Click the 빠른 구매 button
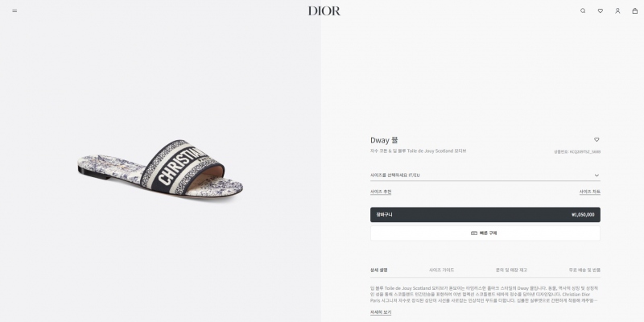 pyautogui.click(x=485, y=233)
